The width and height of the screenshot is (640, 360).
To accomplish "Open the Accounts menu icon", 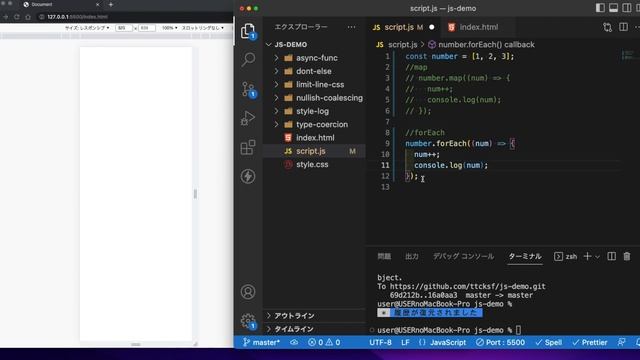I will click(x=248, y=292).
